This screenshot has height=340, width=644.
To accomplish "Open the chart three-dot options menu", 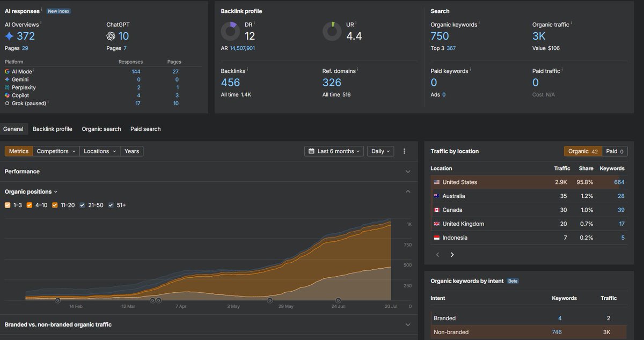I will pyautogui.click(x=404, y=151).
